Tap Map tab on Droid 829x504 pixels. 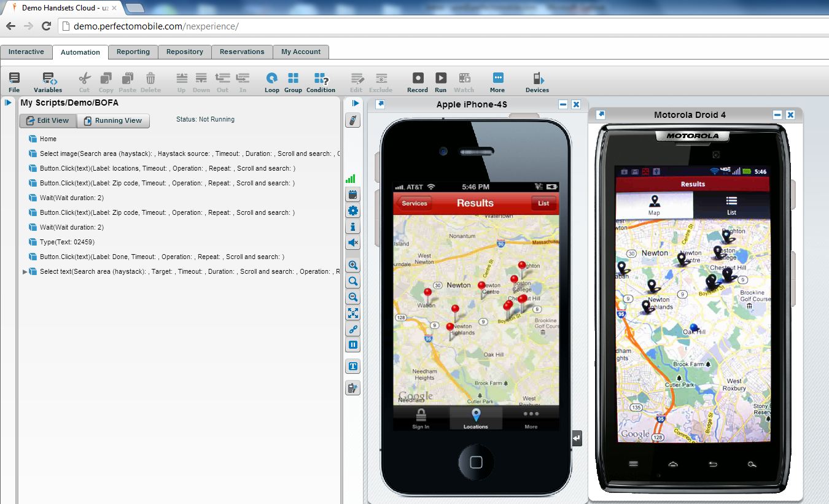point(655,205)
